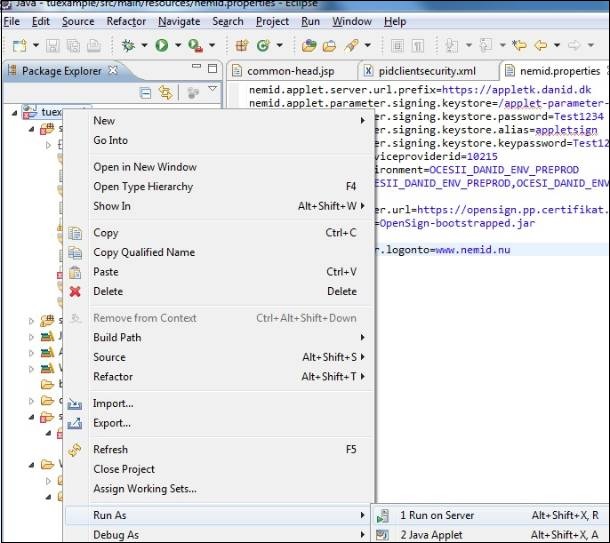Open the Run menu in menu bar
Image resolution: width=610 pixels, height=543 pixels.
coord(310,21)
